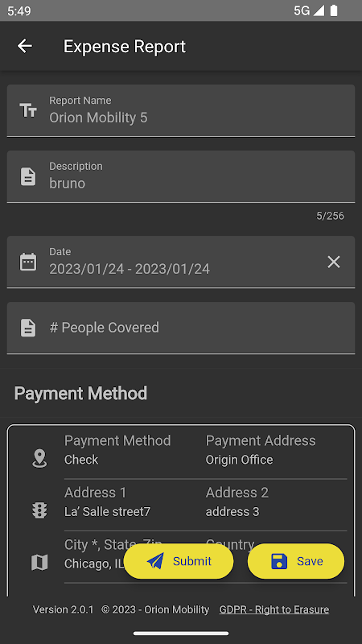362x644 pixels.
Task: Click the Payment Method section heading
Action: 81,394
